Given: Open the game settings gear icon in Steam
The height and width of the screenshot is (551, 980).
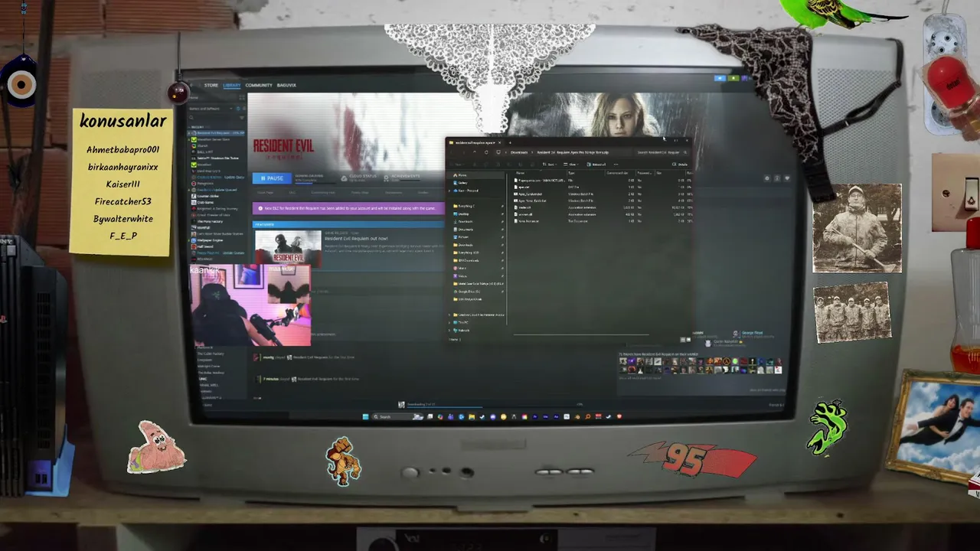Looking at the screenshot, I should (767, 178).
